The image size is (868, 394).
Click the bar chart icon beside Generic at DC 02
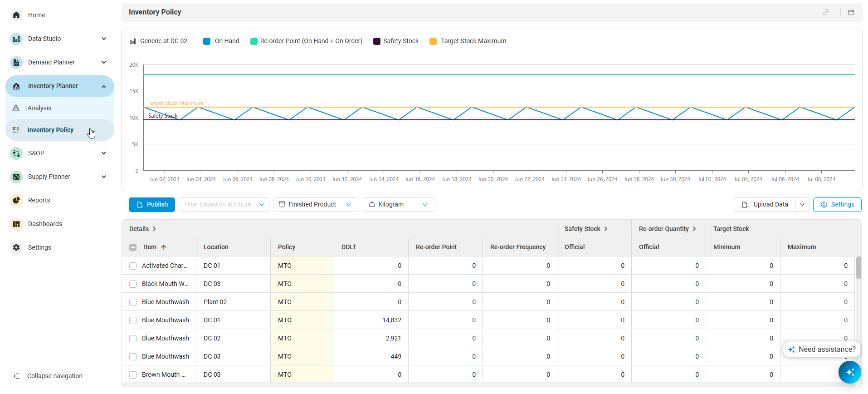(133, 41)
